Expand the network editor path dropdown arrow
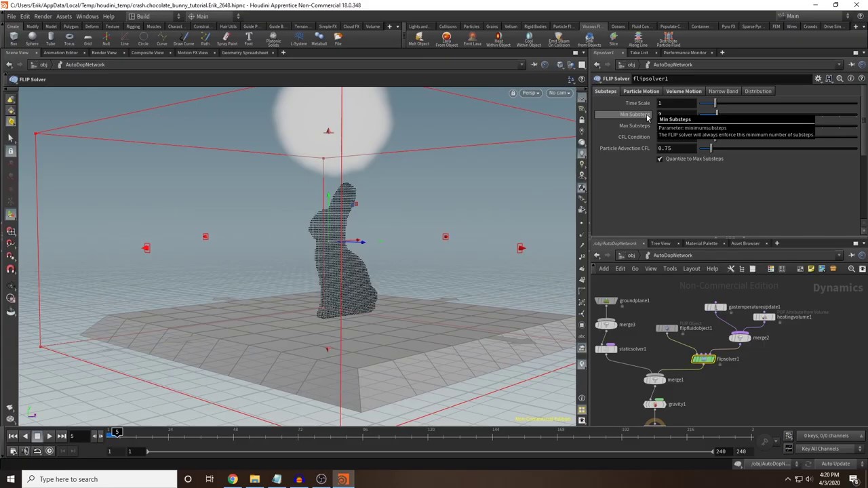 [x=840, y=256]
